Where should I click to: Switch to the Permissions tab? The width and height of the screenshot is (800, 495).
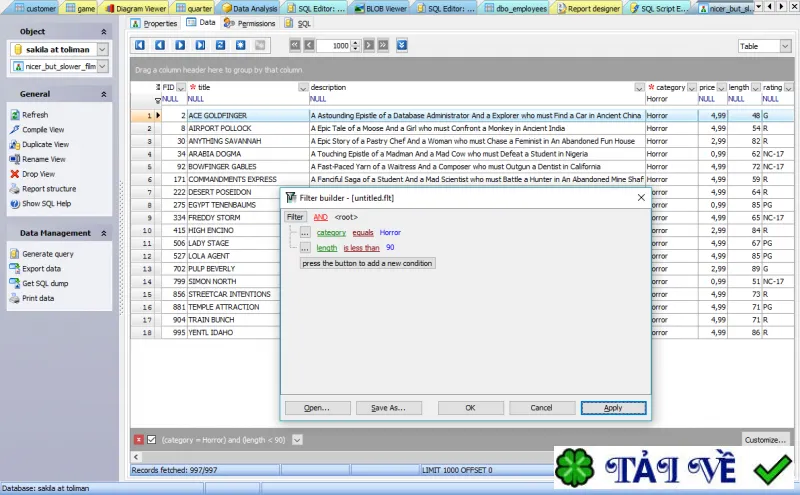click(250, 23)
